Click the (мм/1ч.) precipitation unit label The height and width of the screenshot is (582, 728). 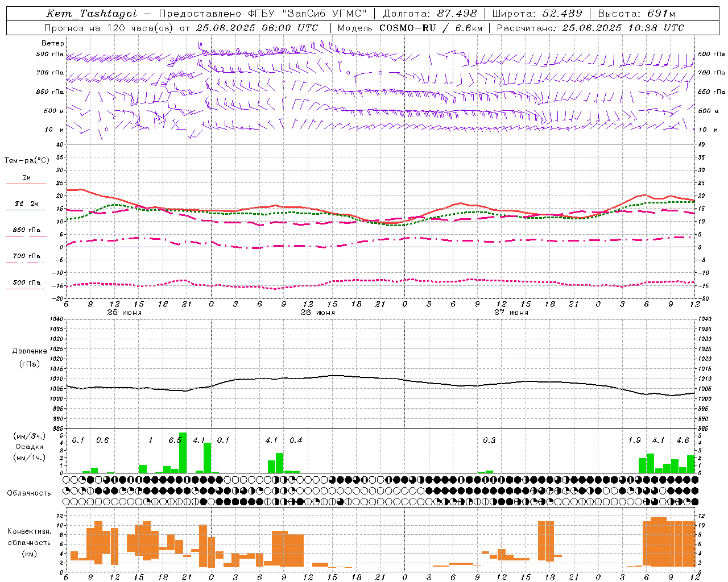pyautogui.click(x=30, y=458)
